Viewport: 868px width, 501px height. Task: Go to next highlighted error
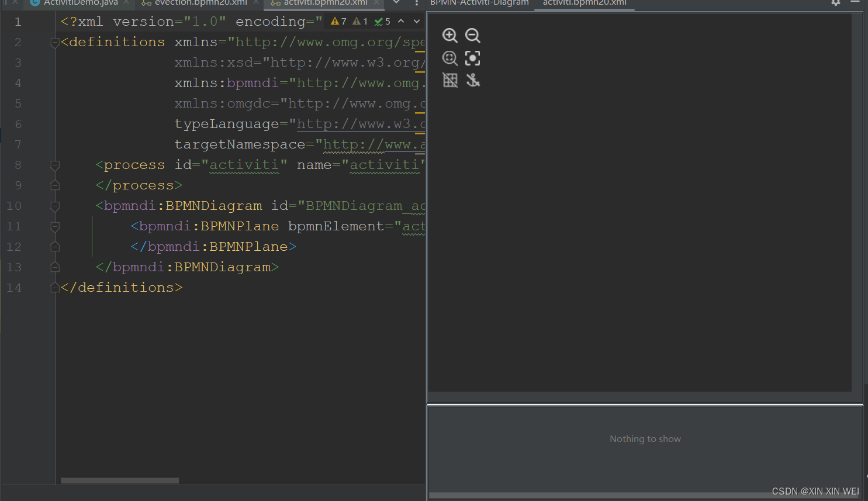point(417,21)
